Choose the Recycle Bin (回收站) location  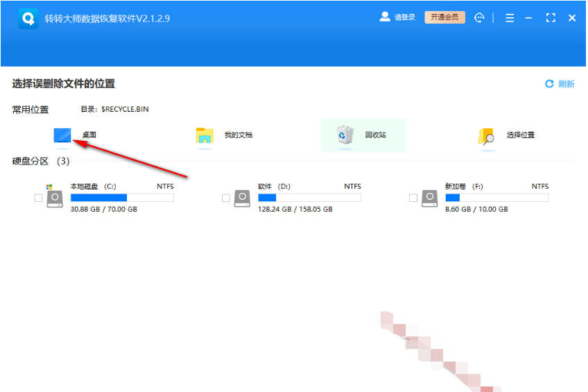click(x=363, y=135)
